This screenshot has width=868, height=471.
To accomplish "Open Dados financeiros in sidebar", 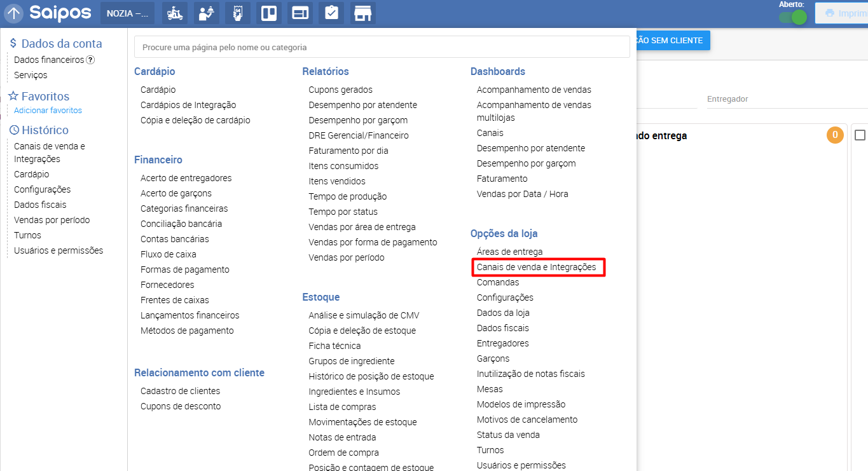I will coord(49,60).
